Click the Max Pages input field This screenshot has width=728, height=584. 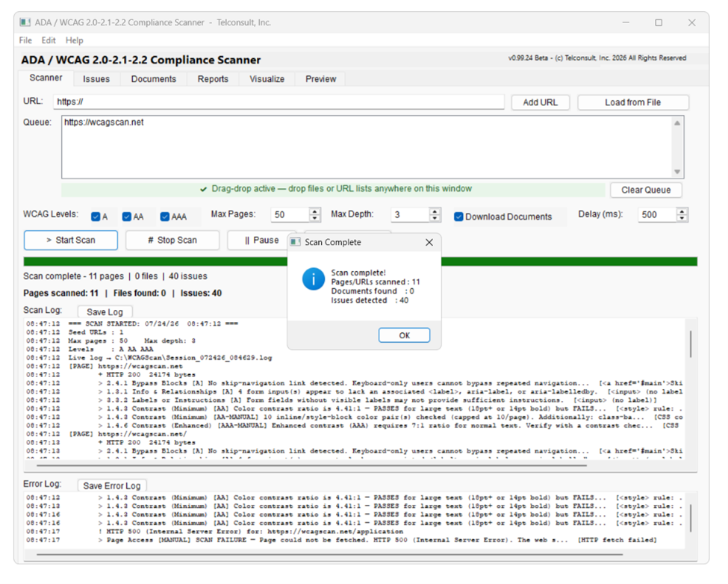[x=290, y=214]
